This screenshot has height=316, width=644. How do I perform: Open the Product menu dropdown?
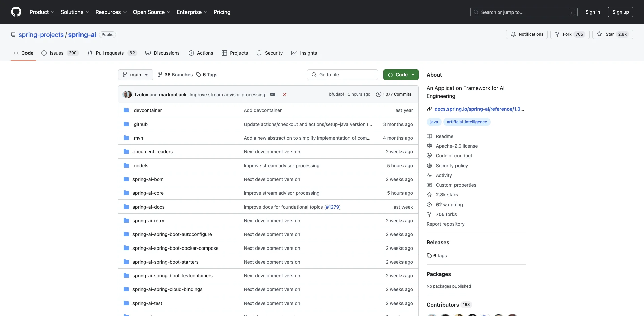[42, 12]
